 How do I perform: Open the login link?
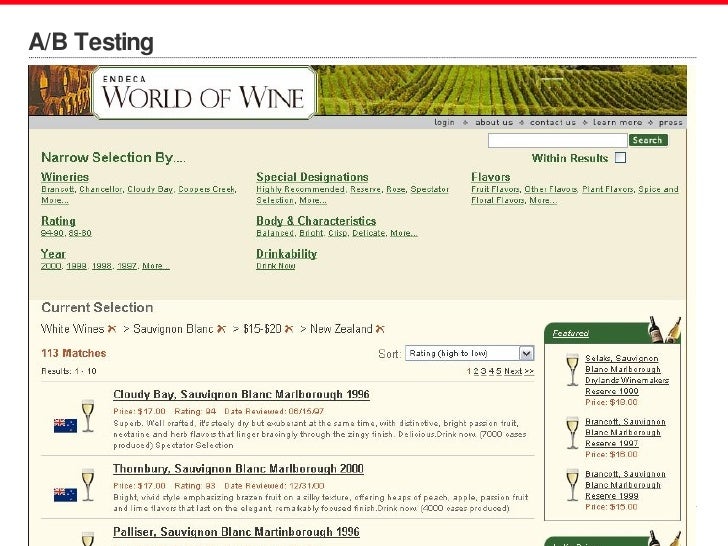[444, 122]
